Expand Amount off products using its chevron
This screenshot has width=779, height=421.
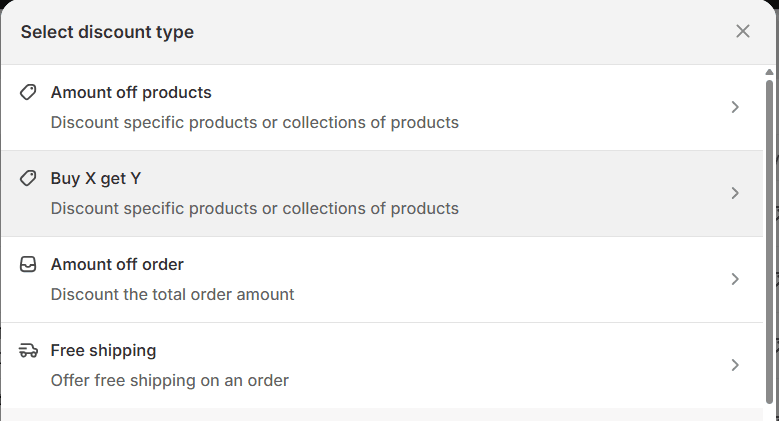coord(735,107)
